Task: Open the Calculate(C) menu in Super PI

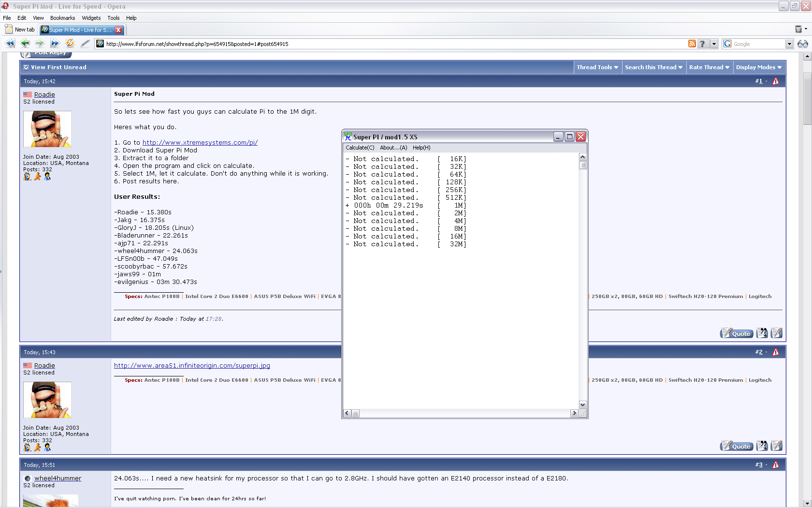Action: point(360,148)
